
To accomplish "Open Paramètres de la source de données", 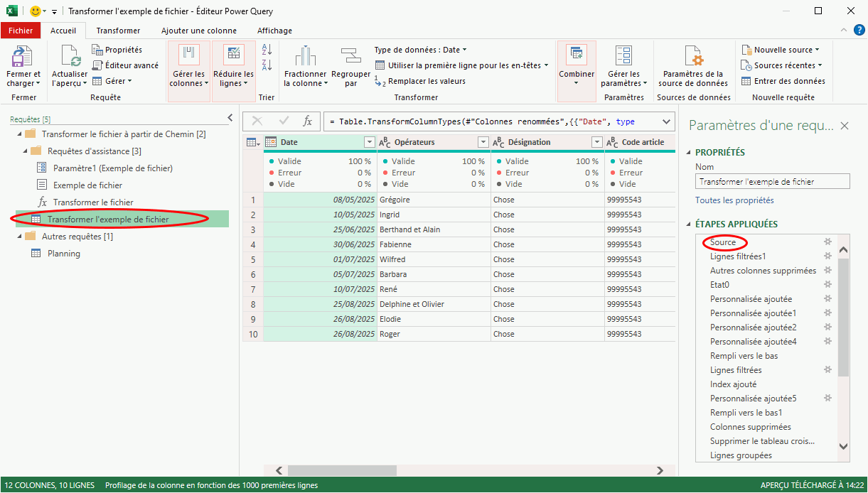I will [x=692, y=56].
